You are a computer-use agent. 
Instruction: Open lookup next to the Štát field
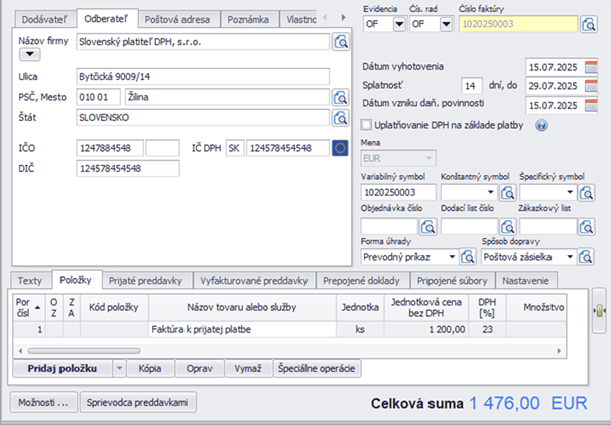pos(340,118)
